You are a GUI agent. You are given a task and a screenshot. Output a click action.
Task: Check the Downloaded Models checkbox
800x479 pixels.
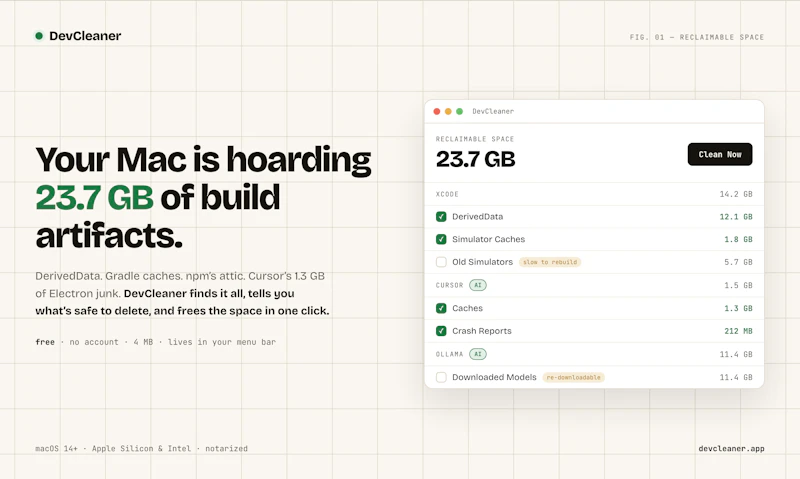coord(441,377)
